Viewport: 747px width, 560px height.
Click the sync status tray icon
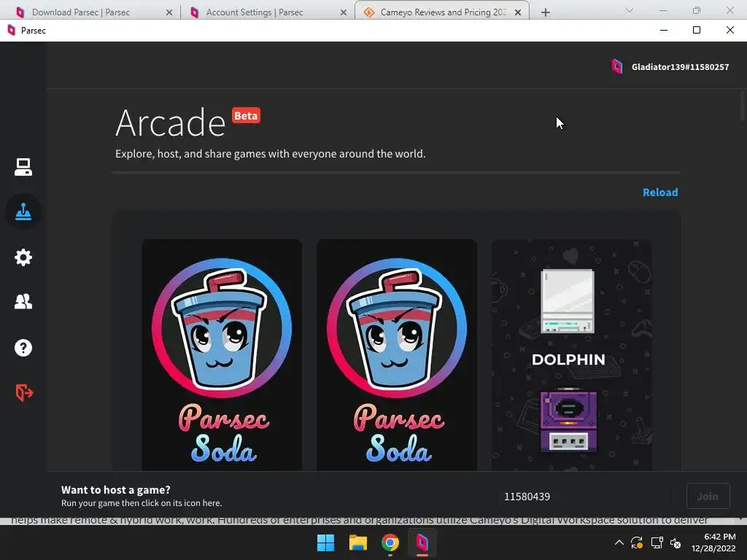637,542
